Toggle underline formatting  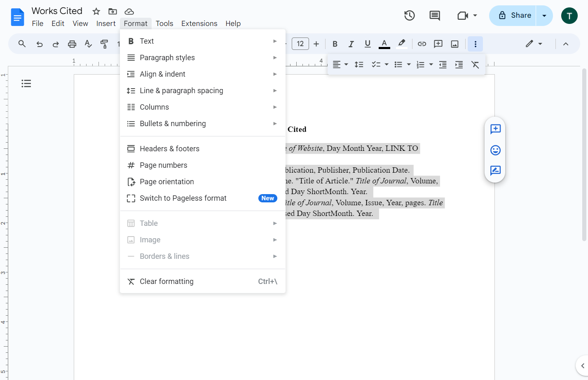[368, 44]
